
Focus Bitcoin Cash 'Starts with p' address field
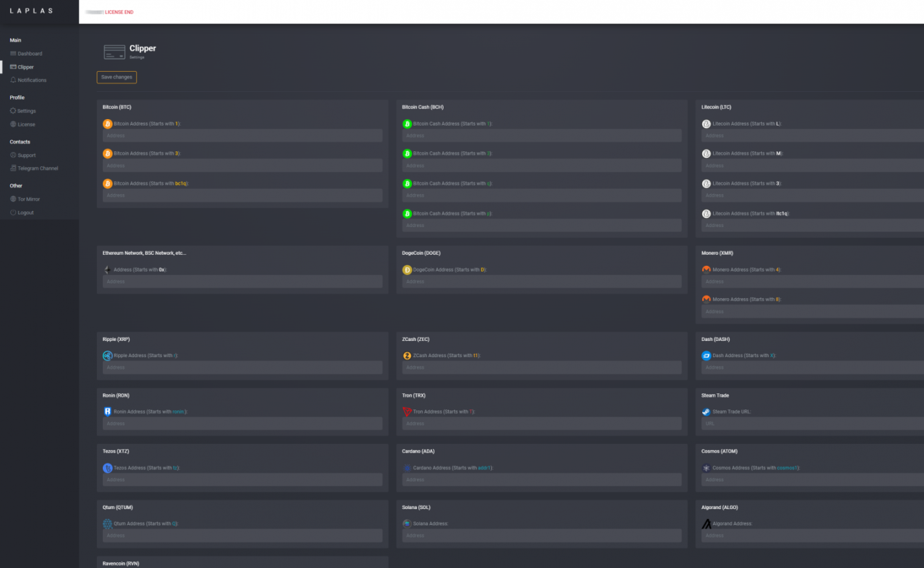(542, 226)
